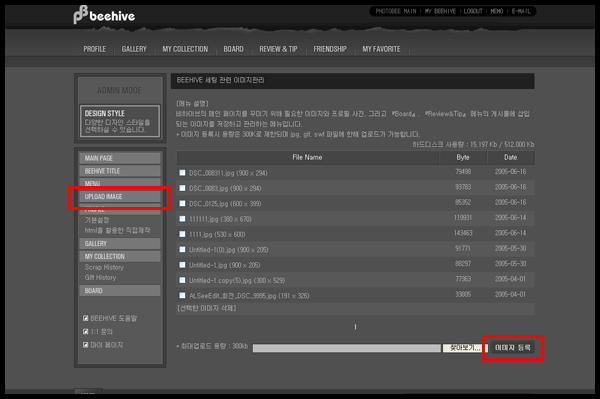
Task: Select the DESIGN STYLE box
Action: [120, 121]
